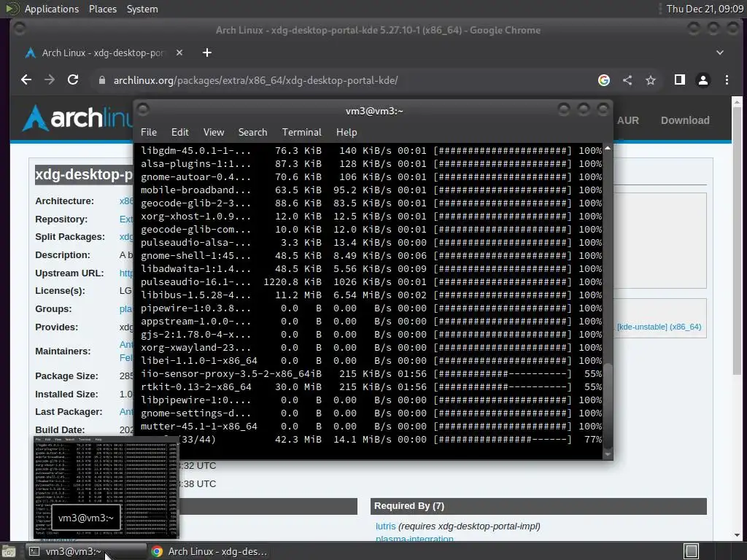The height and width of the screenshot is (560, 747).
Task: Go forward in Chrome
Action: [50, 80]
